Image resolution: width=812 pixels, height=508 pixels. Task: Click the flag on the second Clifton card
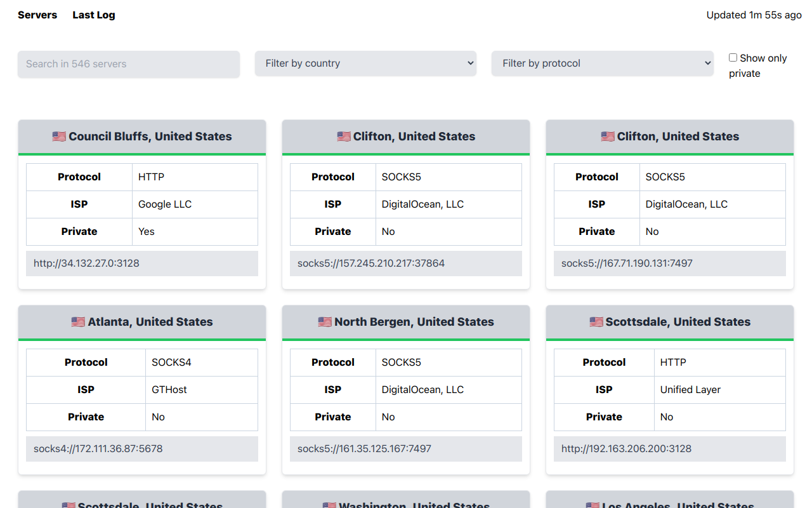click(608, 136)
